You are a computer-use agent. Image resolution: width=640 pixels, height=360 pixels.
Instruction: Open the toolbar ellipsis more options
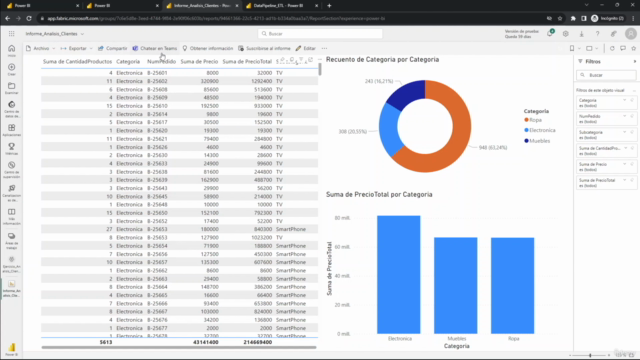pos(324,48)
